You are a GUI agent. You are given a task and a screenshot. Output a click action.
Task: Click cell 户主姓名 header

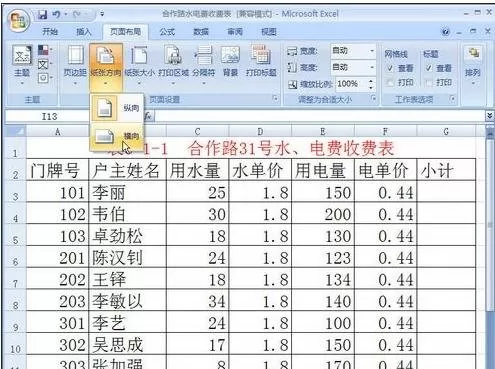click(128, 170)
